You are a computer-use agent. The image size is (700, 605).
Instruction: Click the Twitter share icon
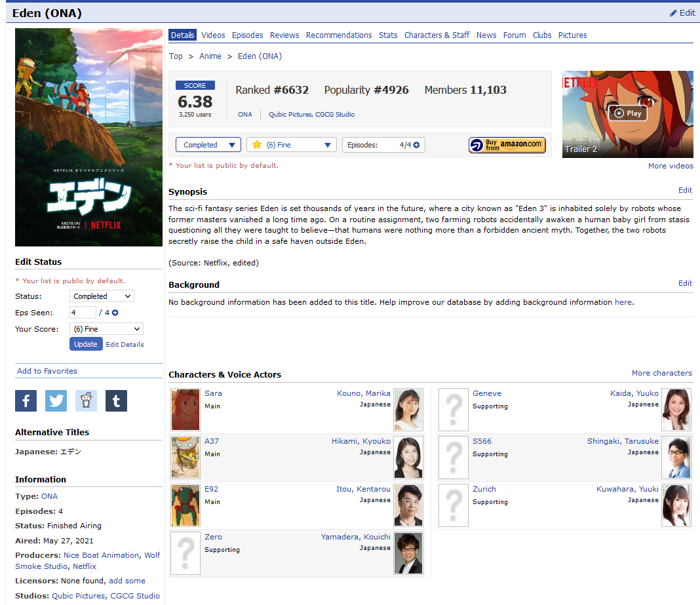(x=56, y=400)
